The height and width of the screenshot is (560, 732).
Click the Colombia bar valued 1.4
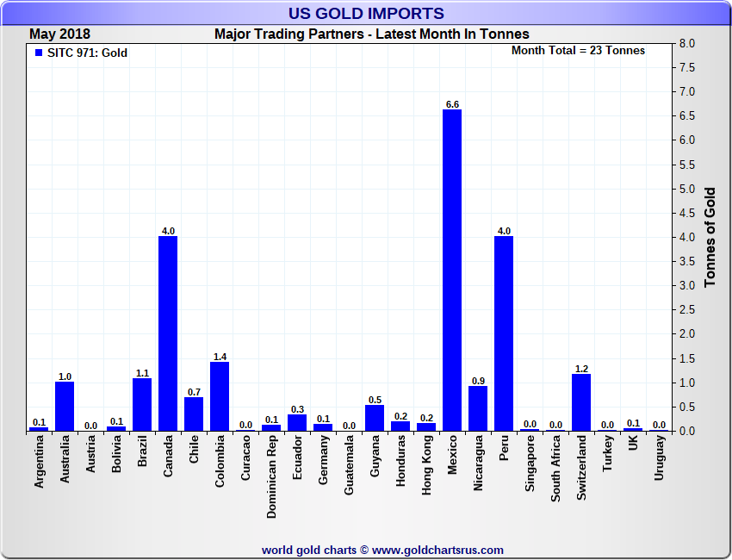point(220,396)
